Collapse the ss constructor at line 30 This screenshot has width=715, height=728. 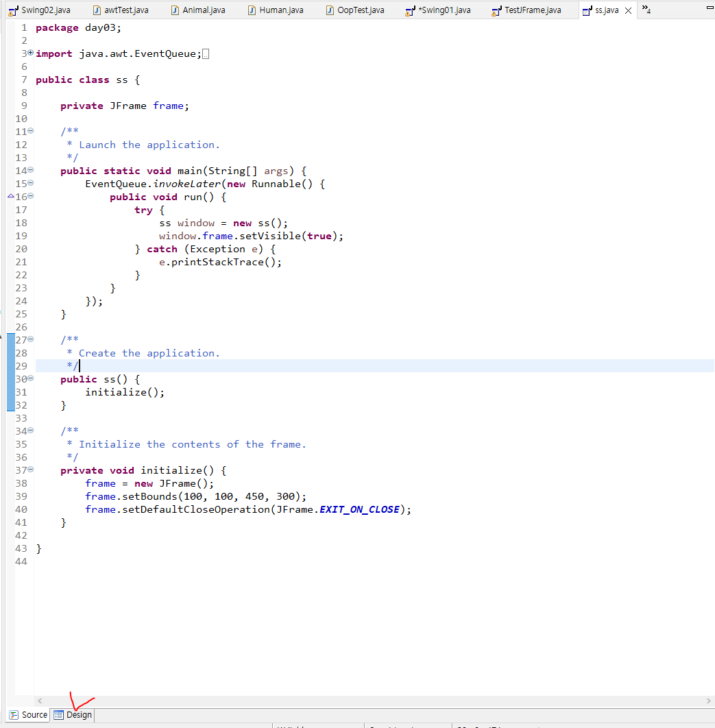[31, 378]
